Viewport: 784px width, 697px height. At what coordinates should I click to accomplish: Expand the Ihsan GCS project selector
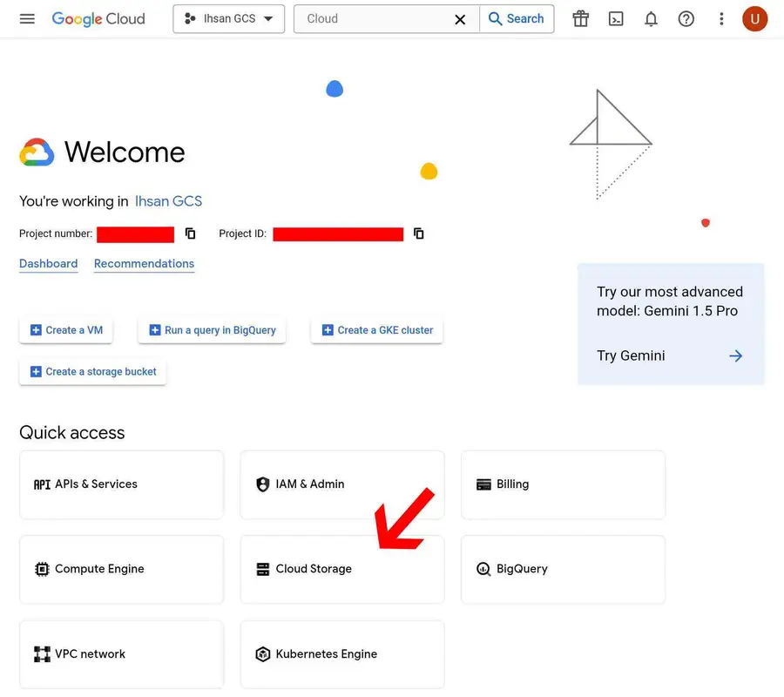229,18
